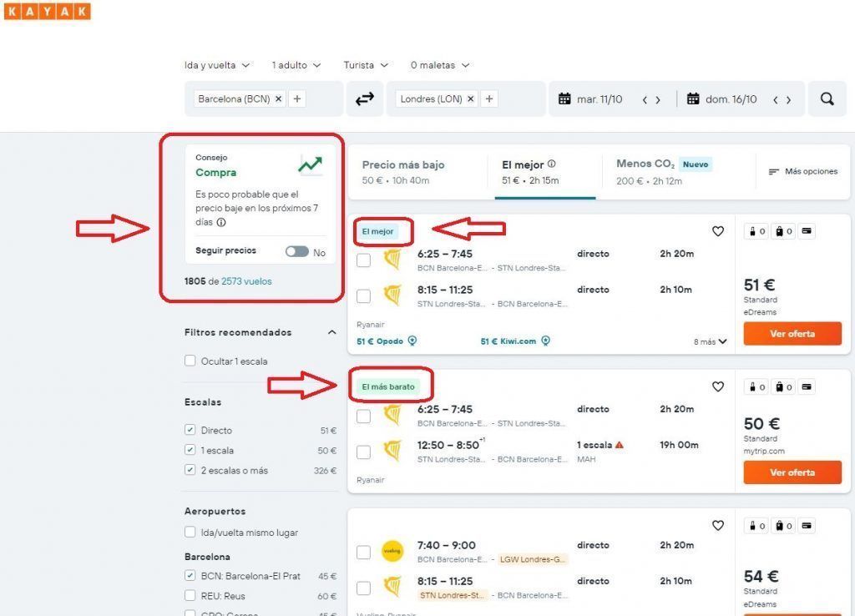This screenshot has width=855, height=616.
Task: Go to next departure day
Action: [658, 100]
